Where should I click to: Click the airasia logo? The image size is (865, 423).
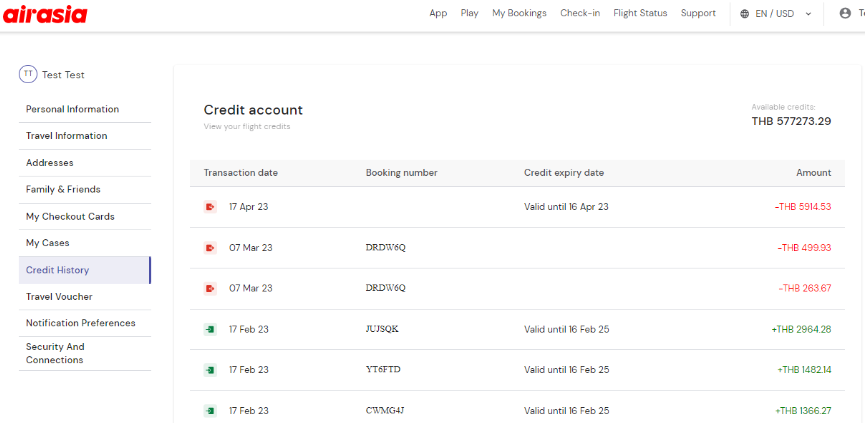pyautogui.click(x=45, y=13)
